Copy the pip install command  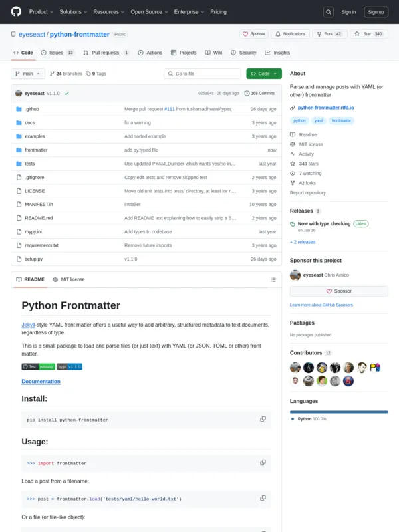tap(263, 419)
